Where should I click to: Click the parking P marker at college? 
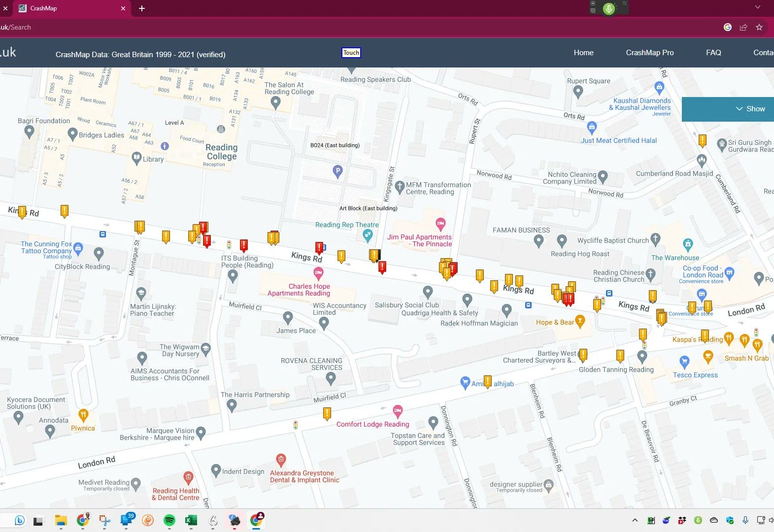coord(337,171)
